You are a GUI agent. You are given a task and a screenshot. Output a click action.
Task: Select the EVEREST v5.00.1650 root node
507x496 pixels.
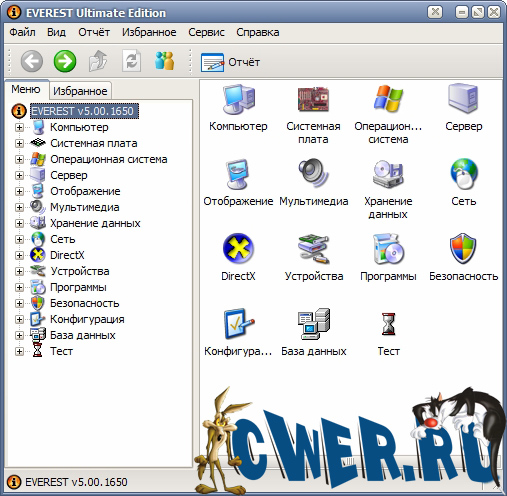(x=84, y=111)
